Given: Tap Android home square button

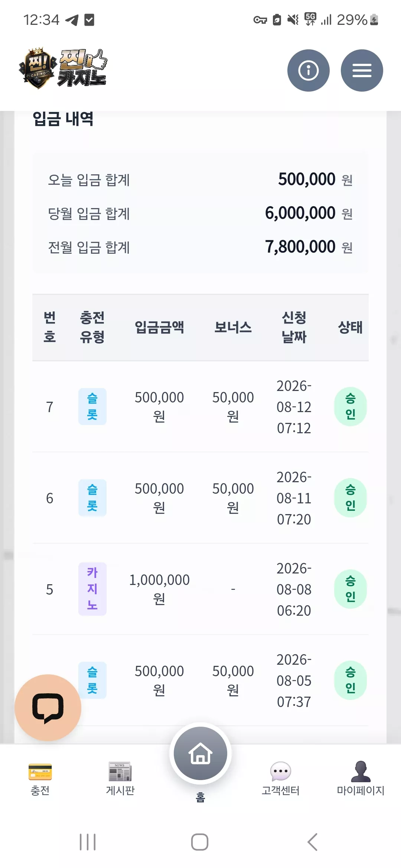Looking at the screenshot, I should point(200,842).
